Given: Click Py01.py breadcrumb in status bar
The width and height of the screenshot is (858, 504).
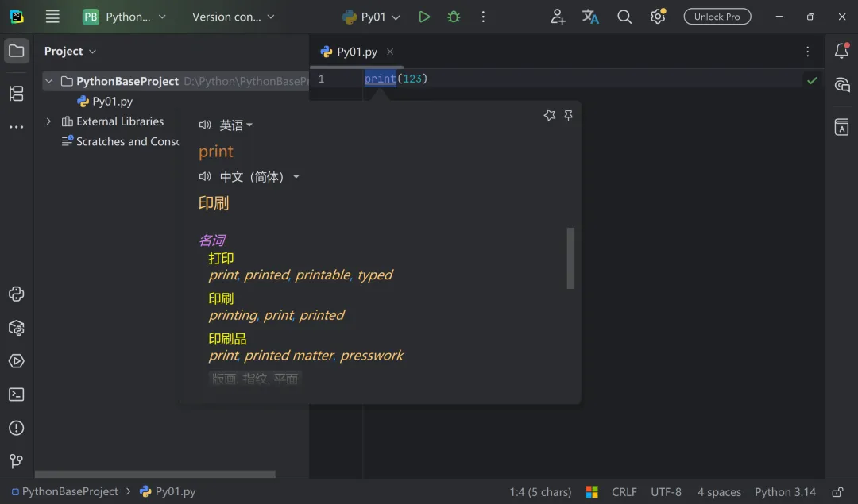Looking at the screenshot, I should (168, 491).
